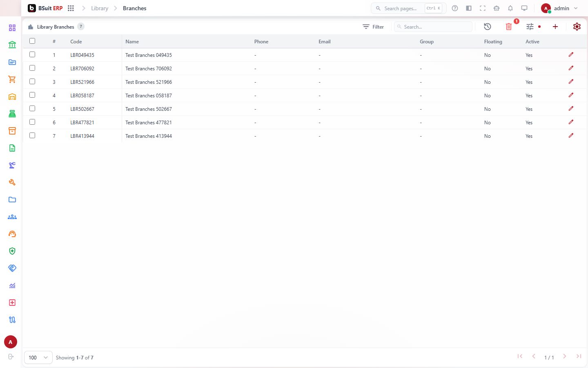Sort by the Email column header
Screen dimensions: 588x368
325,41
